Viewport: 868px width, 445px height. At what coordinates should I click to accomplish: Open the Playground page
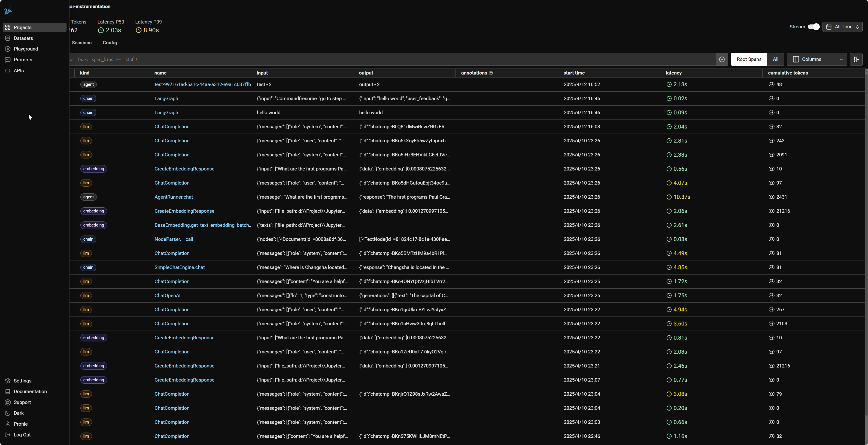tap(26, 49)
